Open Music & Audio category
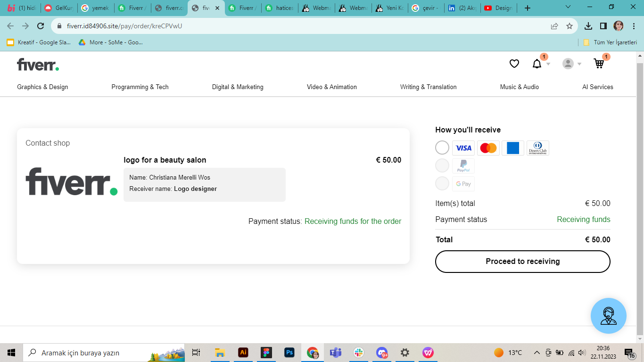The width and height of the screenshot is (644, 362). [x=520, y=87]
